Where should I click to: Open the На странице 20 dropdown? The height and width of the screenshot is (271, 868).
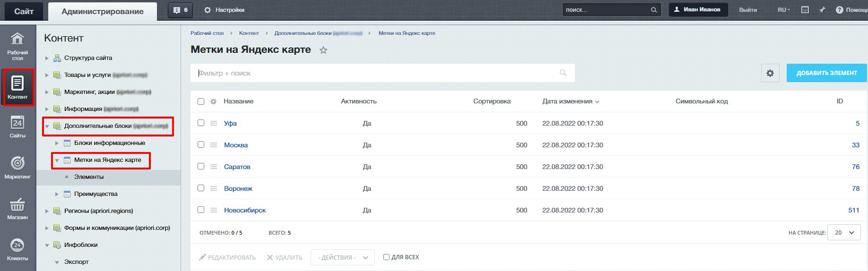point(844,233)
